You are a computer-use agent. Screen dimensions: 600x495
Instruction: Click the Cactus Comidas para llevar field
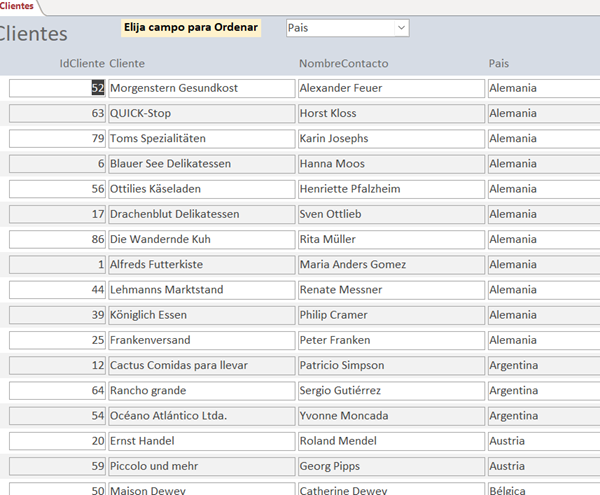coord(201,365)
